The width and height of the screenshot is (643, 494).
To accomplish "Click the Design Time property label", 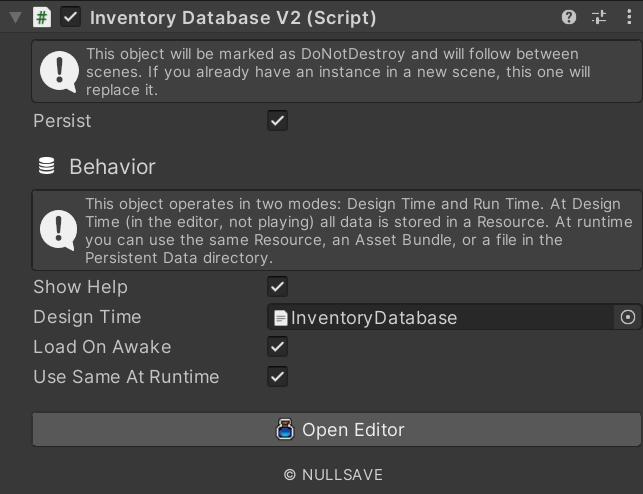I will point(87,317).
